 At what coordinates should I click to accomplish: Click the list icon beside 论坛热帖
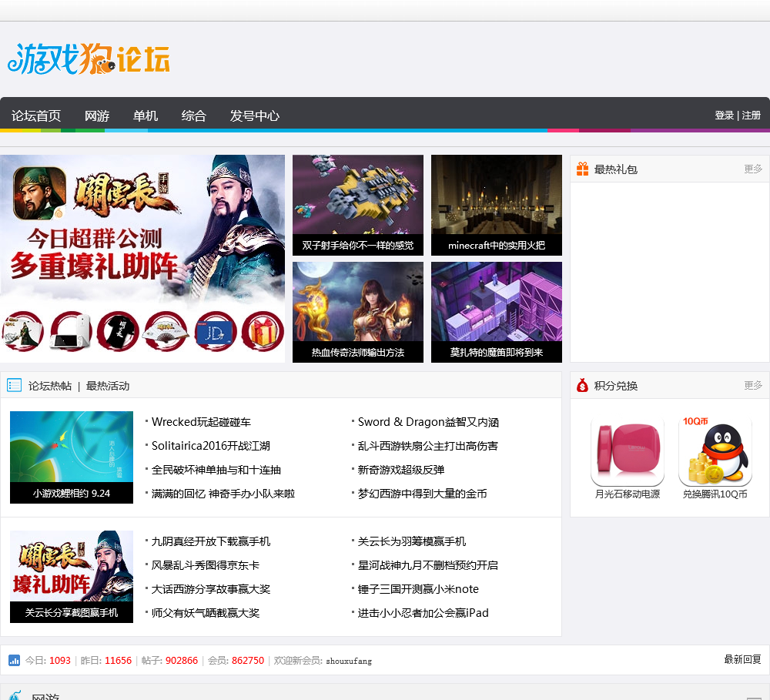point(14,385)
